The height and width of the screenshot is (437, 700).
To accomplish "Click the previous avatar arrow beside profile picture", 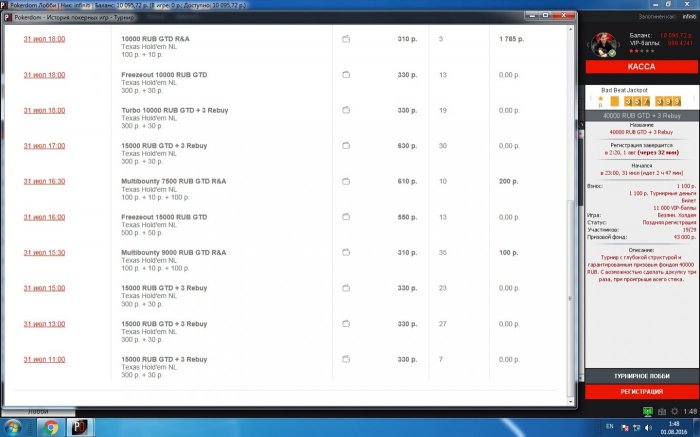I will [x=588, y=45].
